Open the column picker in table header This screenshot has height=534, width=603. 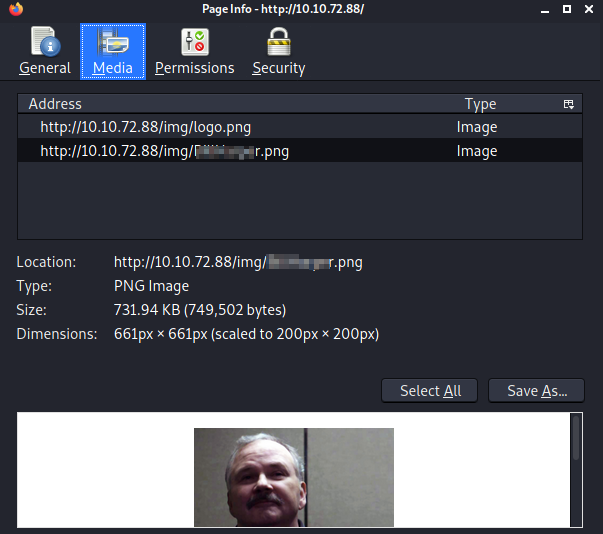[x=568, y=104]
